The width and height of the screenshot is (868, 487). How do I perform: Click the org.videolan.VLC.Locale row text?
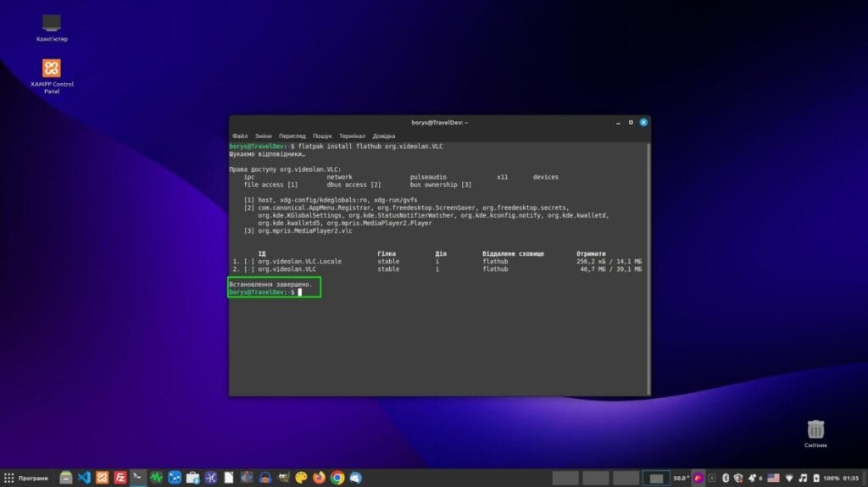299,261
